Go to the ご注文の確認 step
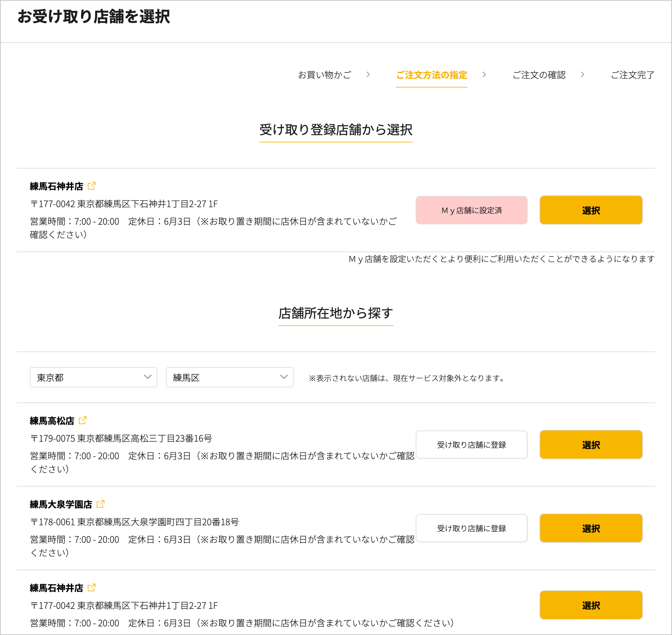 539,75
